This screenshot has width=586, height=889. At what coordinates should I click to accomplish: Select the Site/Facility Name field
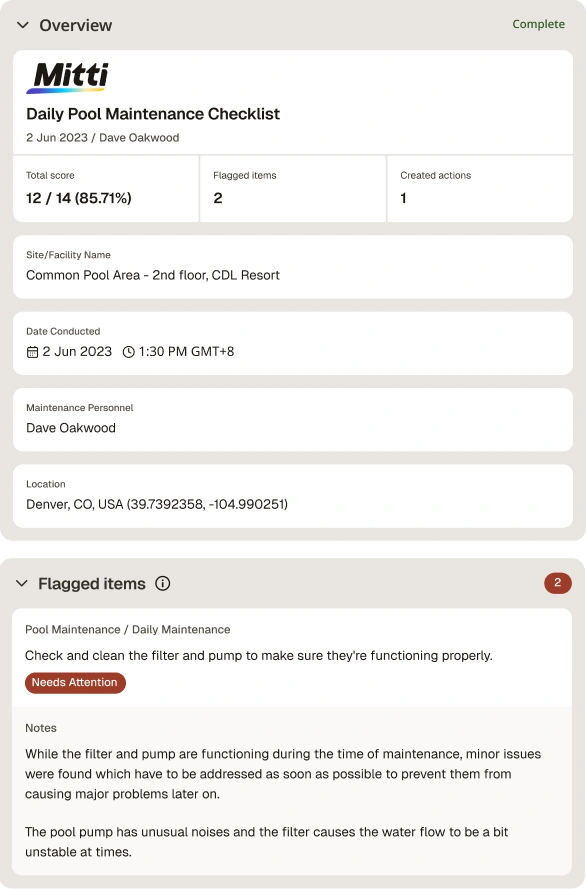[293, 267]
